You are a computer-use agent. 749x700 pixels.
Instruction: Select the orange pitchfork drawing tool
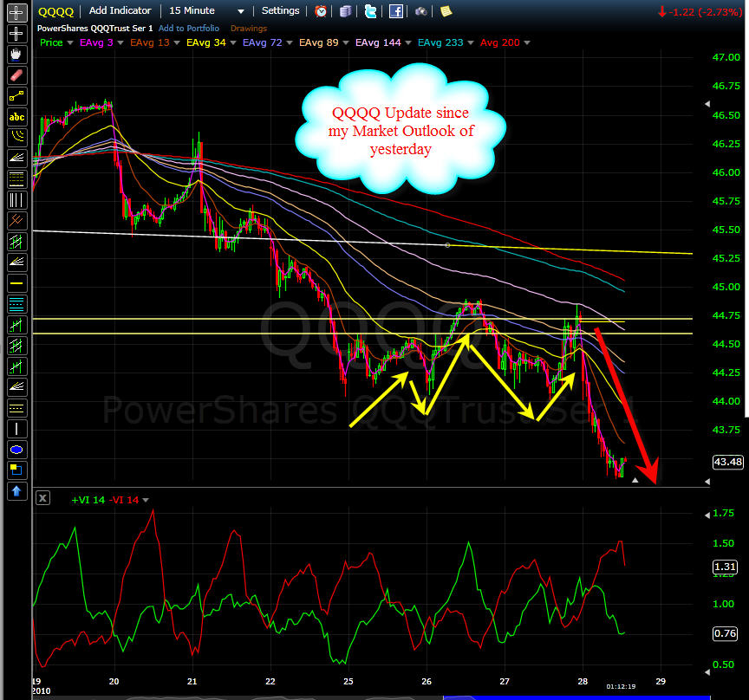[x=16, y=221]
